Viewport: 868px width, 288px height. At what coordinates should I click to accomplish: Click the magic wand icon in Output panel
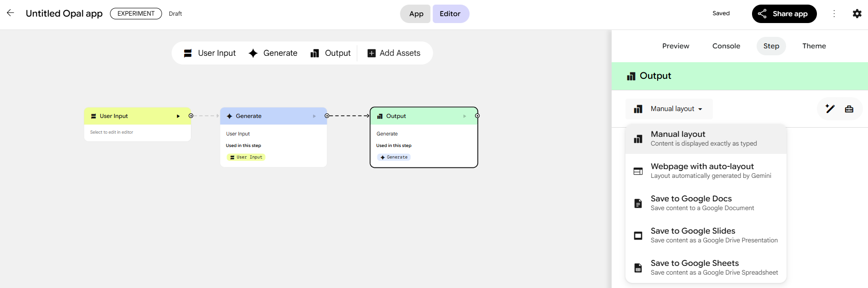(x=830, y=109)
